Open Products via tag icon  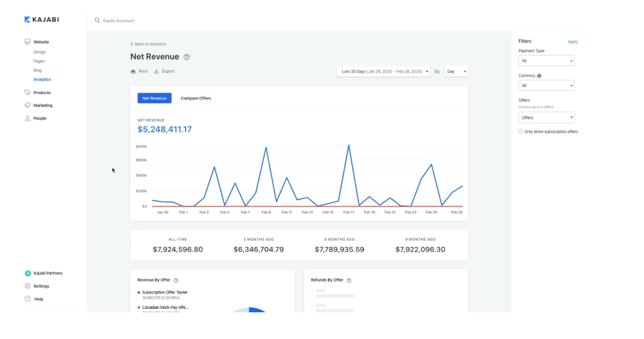(x=27, y=92)
